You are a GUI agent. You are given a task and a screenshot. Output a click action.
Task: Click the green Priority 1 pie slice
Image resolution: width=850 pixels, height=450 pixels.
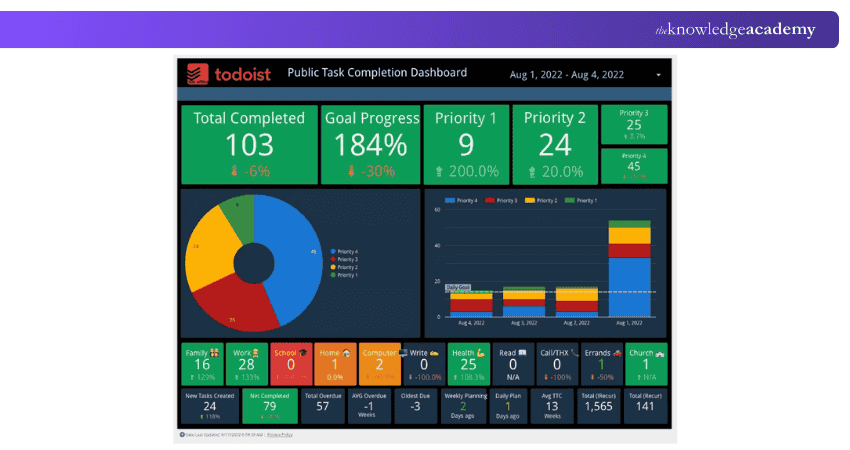point(240,217)
